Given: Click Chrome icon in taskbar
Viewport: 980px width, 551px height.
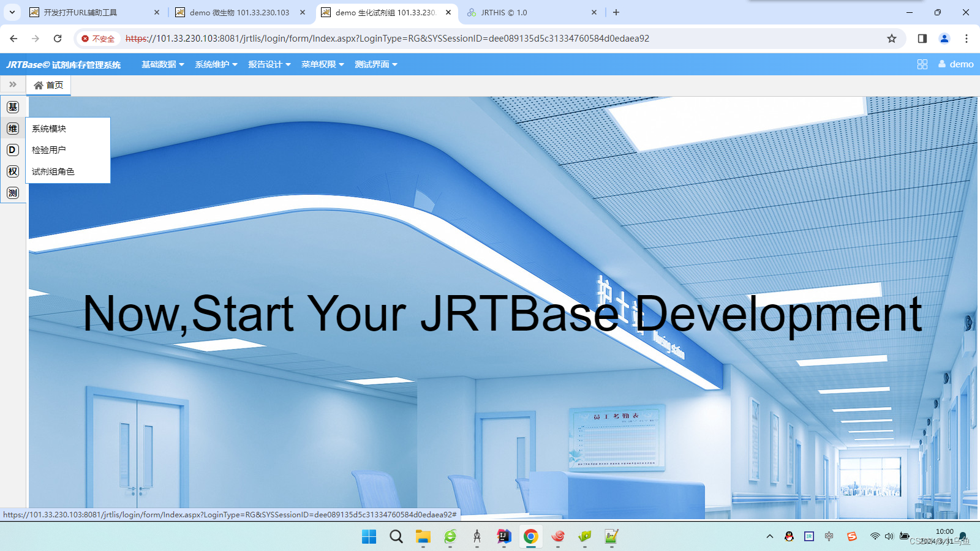Looking at the screenshot, I should click(531, 537).
